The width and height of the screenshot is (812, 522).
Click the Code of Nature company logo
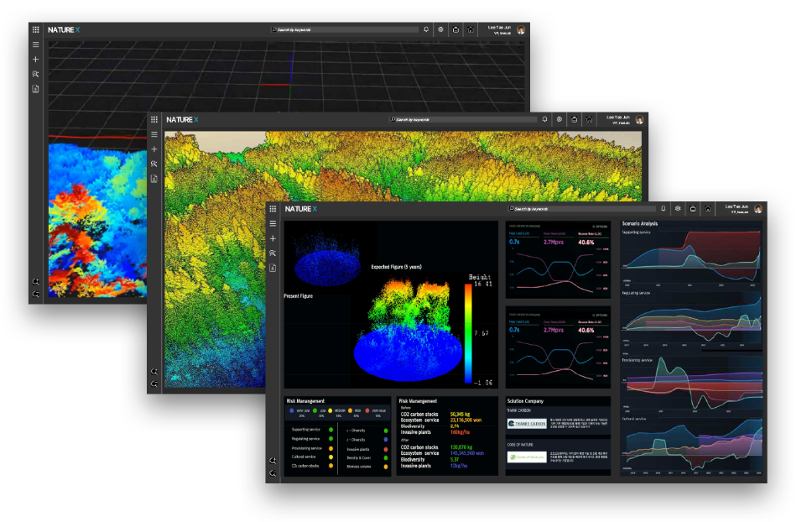pos(527,457)
